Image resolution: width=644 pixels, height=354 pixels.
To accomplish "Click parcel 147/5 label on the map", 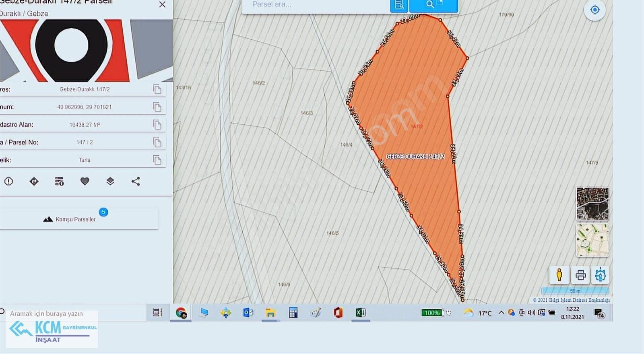I will click(592, 163).
